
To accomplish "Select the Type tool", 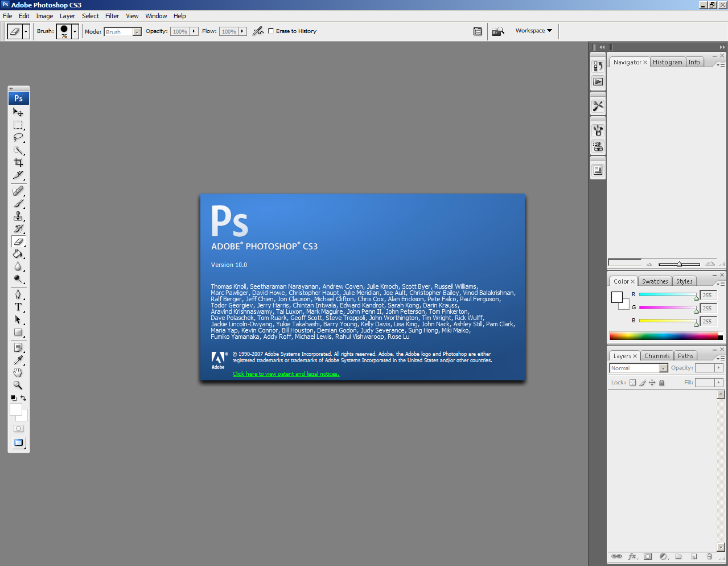I will pyautogui.click(x=18, y=307).
